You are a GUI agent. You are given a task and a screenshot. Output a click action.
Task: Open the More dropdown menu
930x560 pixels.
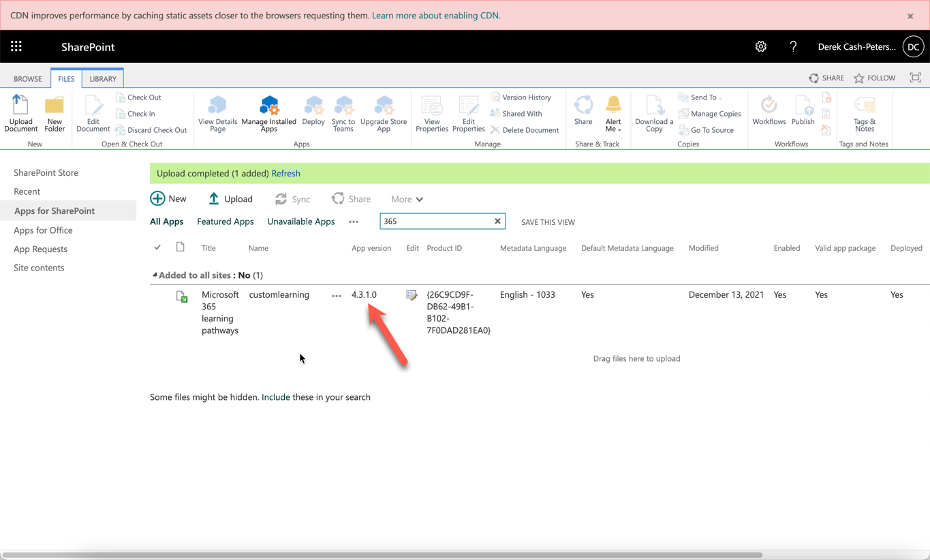406,198
